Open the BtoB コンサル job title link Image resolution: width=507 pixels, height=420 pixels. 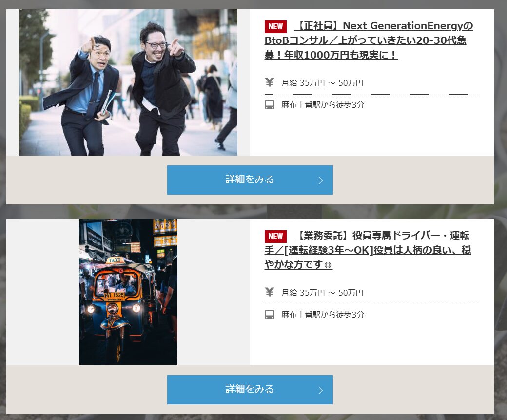point(370,40)
